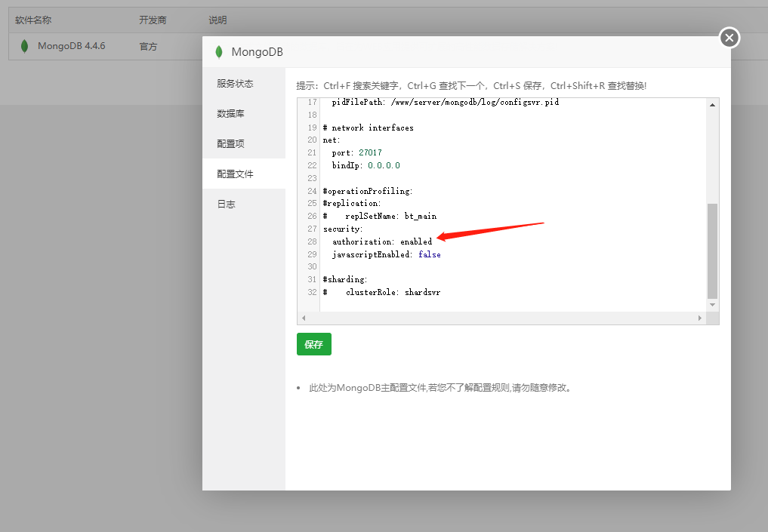Click the #replication: line
The height and width of the screenshot is (532, 768).
pos(352,203)
